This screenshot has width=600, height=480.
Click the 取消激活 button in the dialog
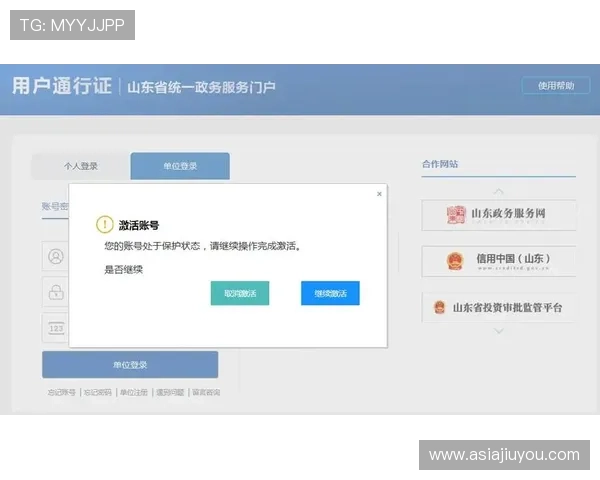tap(240, 293)
